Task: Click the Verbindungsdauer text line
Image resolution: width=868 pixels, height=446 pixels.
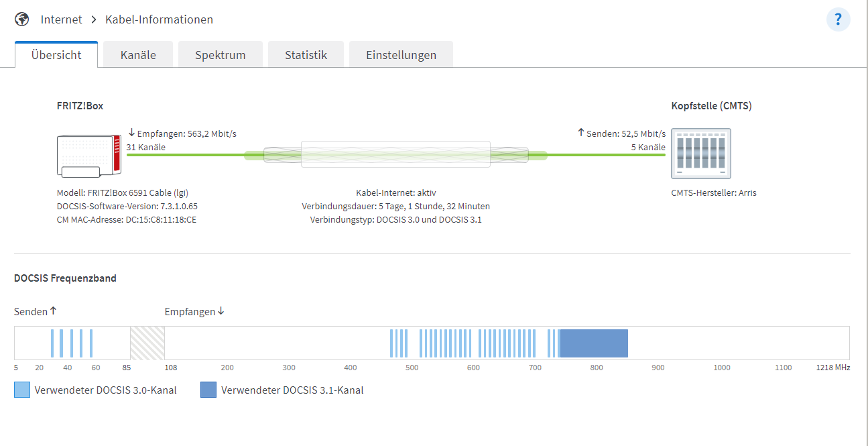Action: tap(395, 206)
